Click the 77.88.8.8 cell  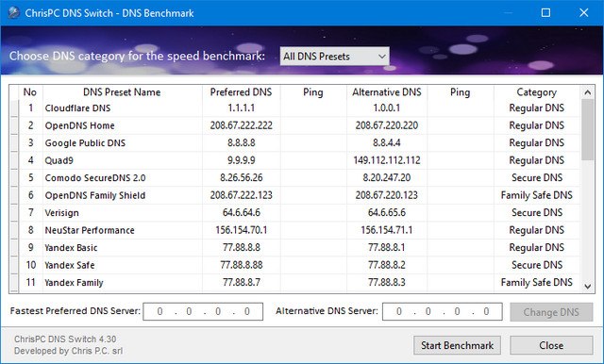click(242, 247)
